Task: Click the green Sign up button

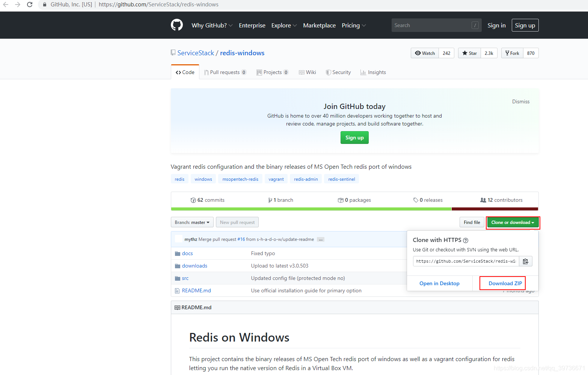Action: [x=354, y=138]
